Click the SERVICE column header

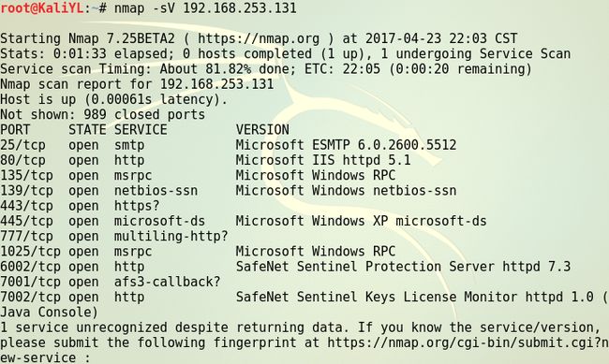(141, 130)
